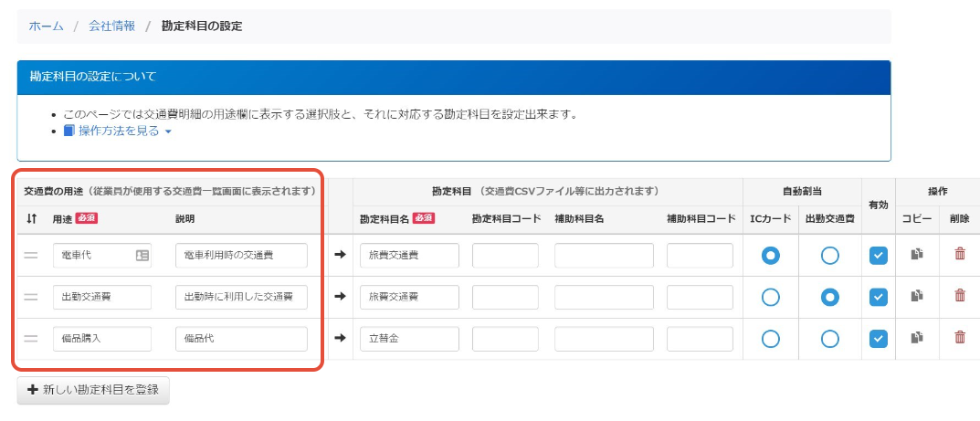This screenshot has height=421, width=980.
Task: Edit 立替金 account name field
Action: click(409, 339)
